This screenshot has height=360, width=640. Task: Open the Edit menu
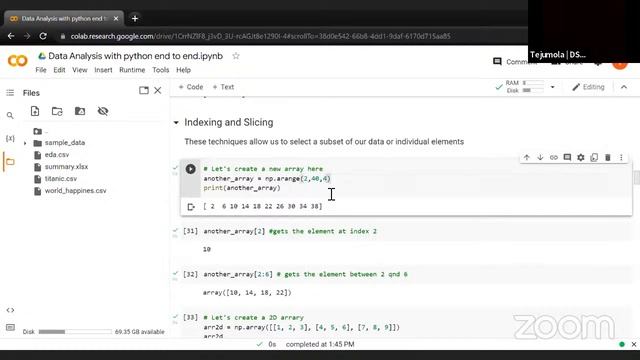(59, 70)
